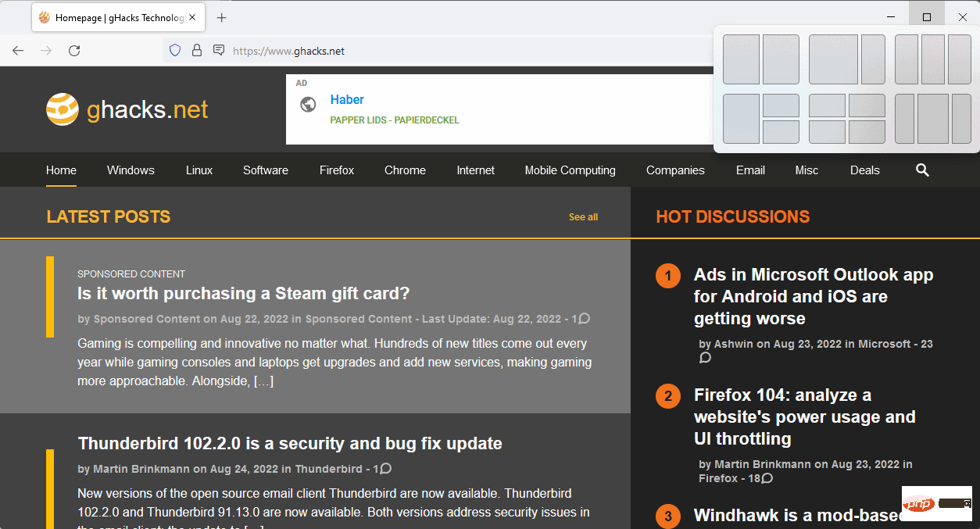Click the globe icon in the Haber ad
The width and height of the screenshot is (980, 529).
point(308,104)
